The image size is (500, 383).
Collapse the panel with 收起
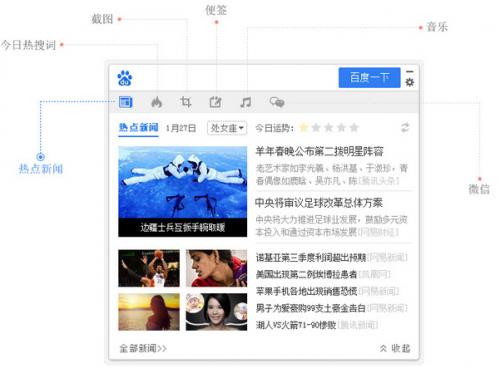pos(395,348)
